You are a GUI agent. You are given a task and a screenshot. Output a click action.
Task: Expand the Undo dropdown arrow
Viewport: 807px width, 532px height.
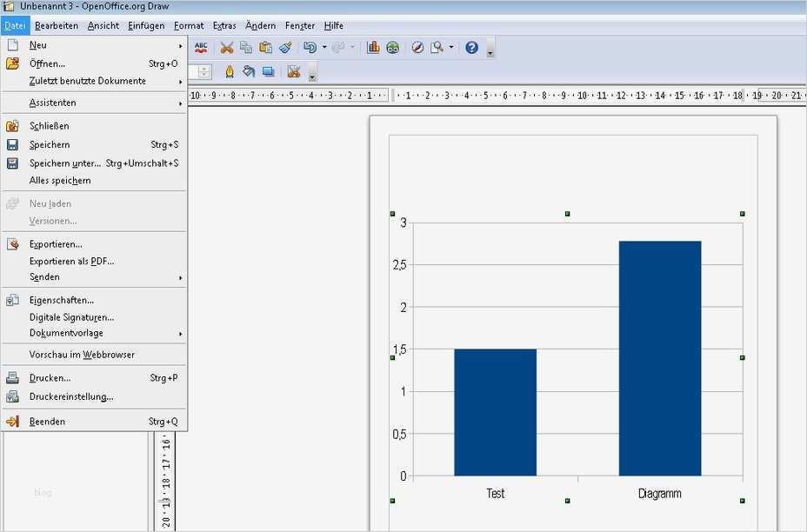point(323,47)
